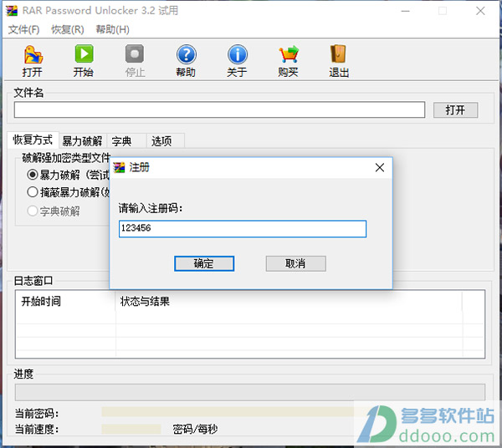Click the 打开 button beside filename field

[x=456, y=110]
